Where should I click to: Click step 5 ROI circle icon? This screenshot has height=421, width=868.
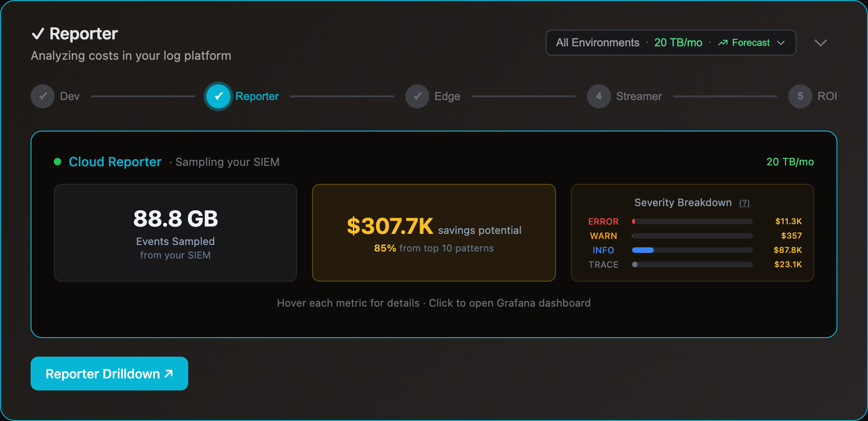click(x=800, y=96)
